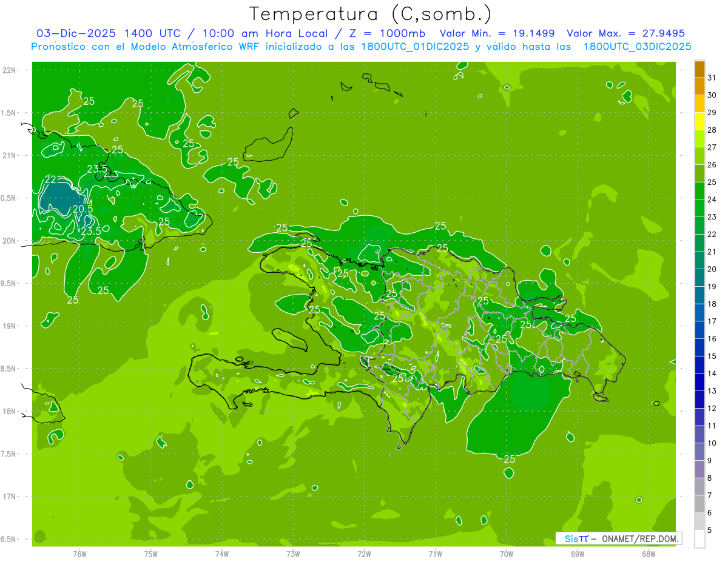The height and width of the screenshot is (562, 728).
Task: Click the 21N latitude axis label
Action: [10, 156]
